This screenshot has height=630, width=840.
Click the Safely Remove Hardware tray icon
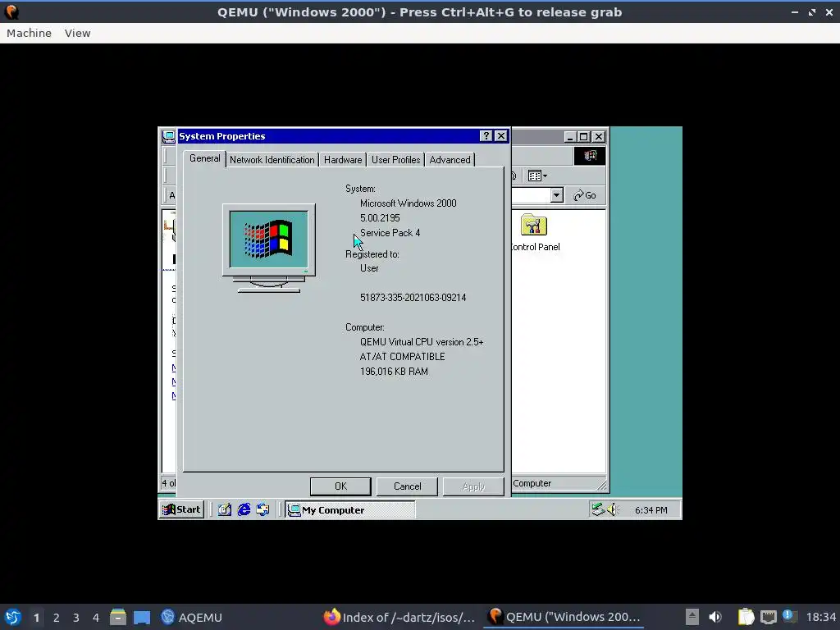597,509
